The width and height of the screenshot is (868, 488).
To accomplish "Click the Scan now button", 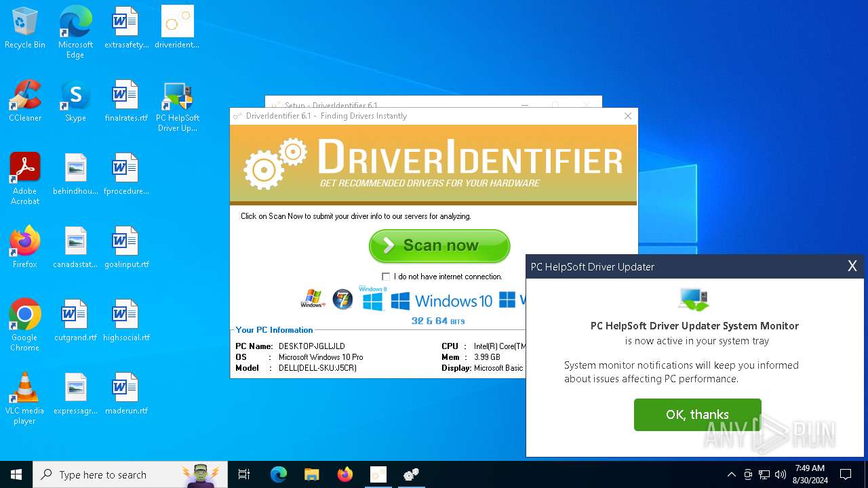I will pos(439,246).
